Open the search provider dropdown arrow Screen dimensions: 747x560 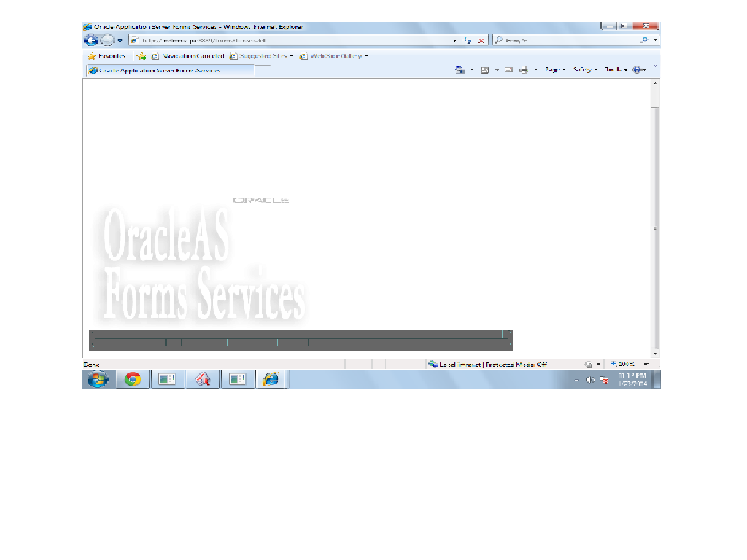click(x=656, y=40)
